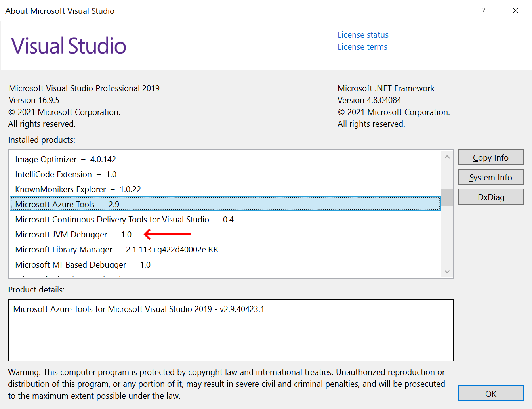This screenshot has width=532, height=409.
Task: Close the About Microsoft Visual Studio dialog
Action: tap(515, 11)
